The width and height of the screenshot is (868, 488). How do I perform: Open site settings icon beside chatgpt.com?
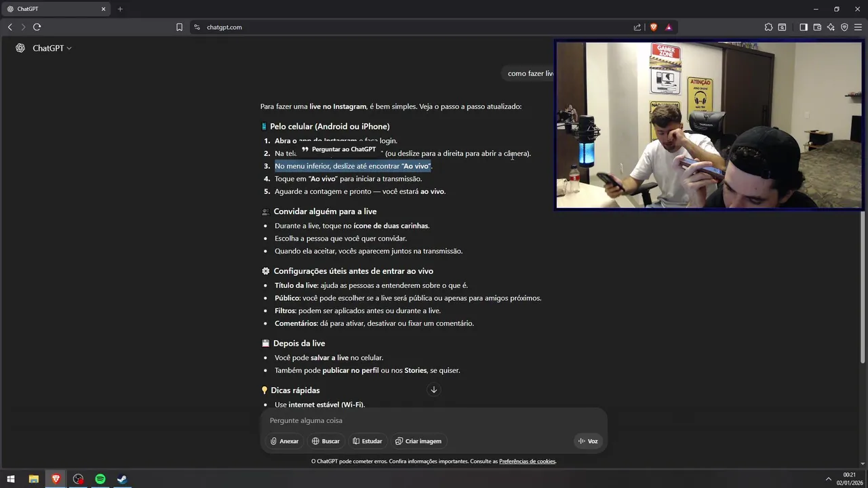pyautogui.click(x=197, y=27)
